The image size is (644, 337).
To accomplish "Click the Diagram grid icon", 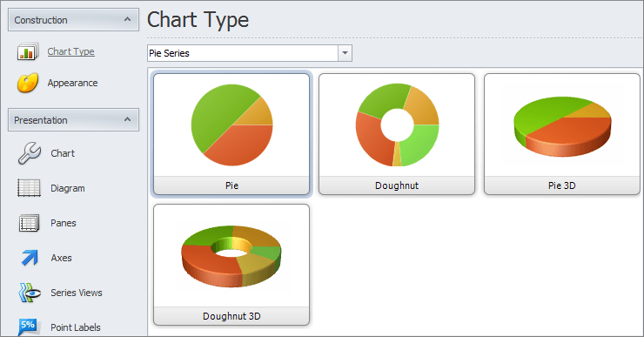I will [x=30, y=188].
